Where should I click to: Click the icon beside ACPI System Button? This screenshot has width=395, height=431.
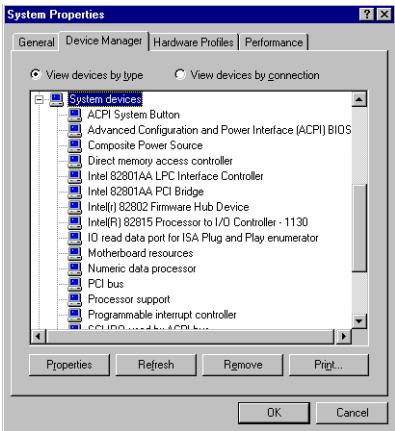pos(75,115)
